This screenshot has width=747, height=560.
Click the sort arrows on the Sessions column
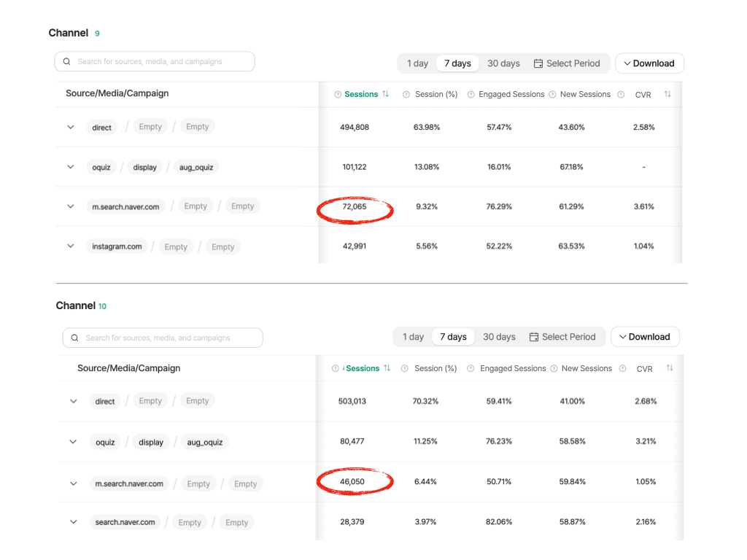click(x=386, y=94)
